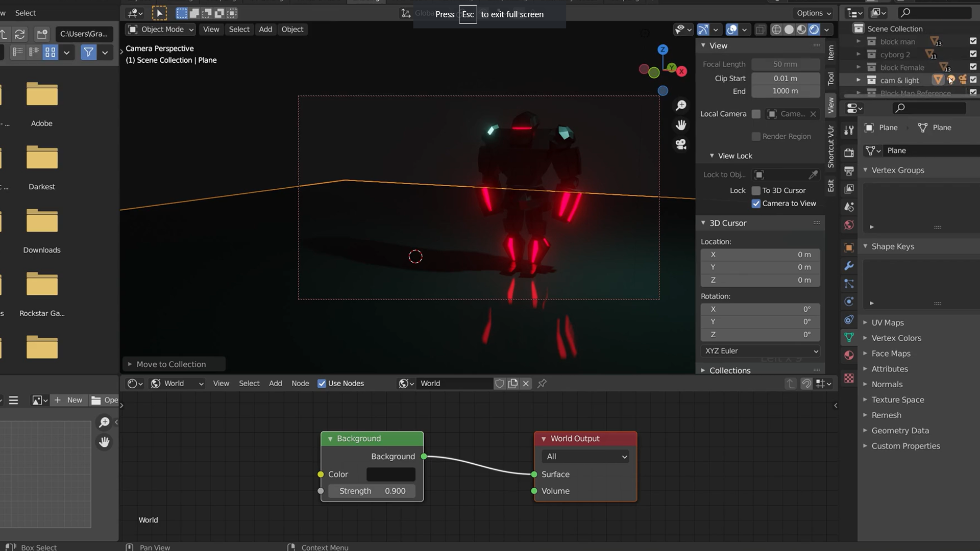Exclude cyborg 2 collection from view layer

coord(973,54)
